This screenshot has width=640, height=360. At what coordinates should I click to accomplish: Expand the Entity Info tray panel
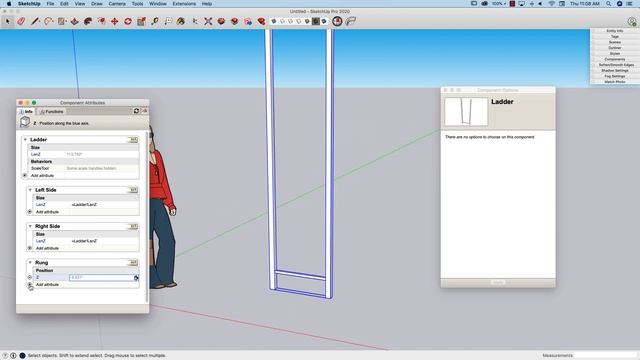(615, 31)
